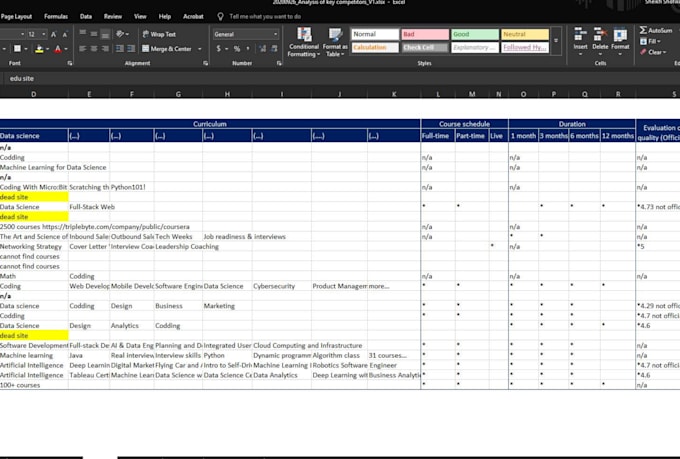Open the Page Layout tab

[16, 16]
